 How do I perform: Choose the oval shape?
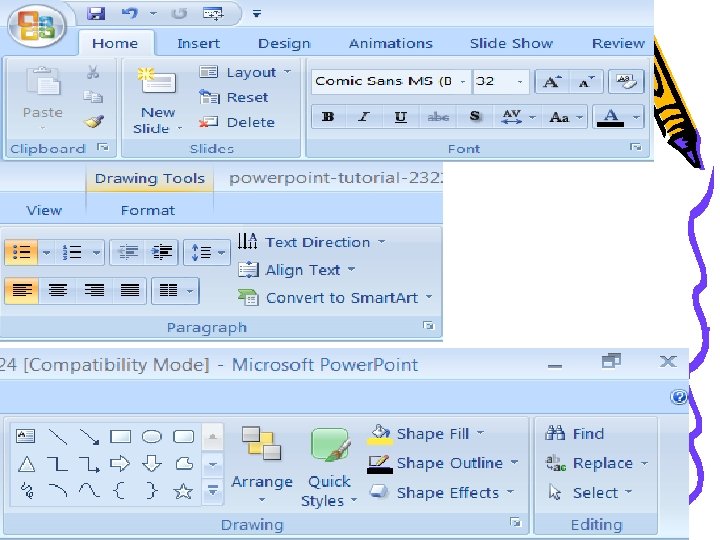tap(152, 436)
